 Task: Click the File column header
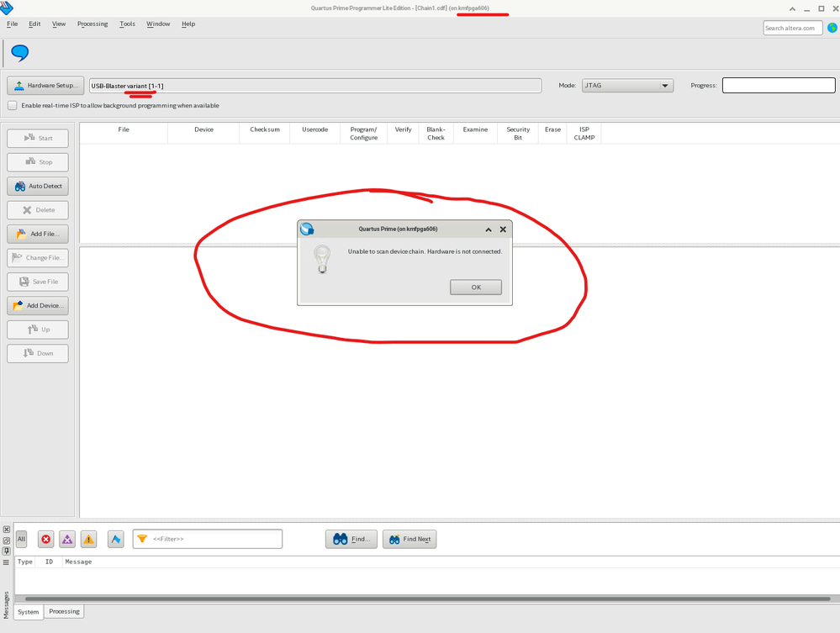coord(124,134)
